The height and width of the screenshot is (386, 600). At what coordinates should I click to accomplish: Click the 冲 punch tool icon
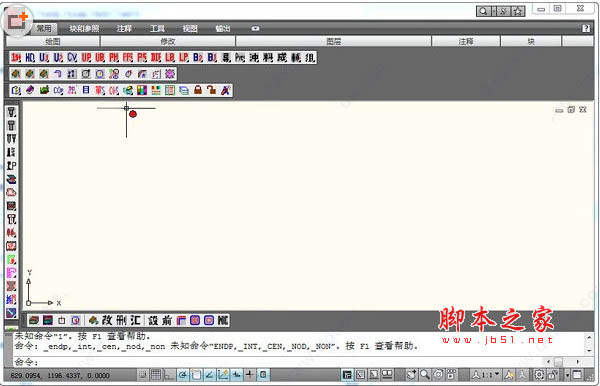click(x=254, y=58)
